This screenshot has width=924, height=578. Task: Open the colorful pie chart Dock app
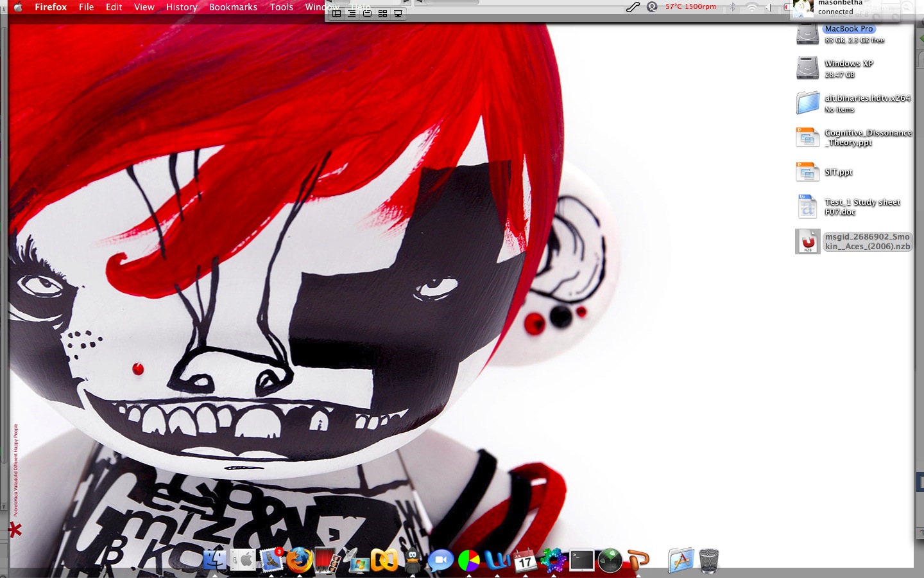[x=469, y=560]
